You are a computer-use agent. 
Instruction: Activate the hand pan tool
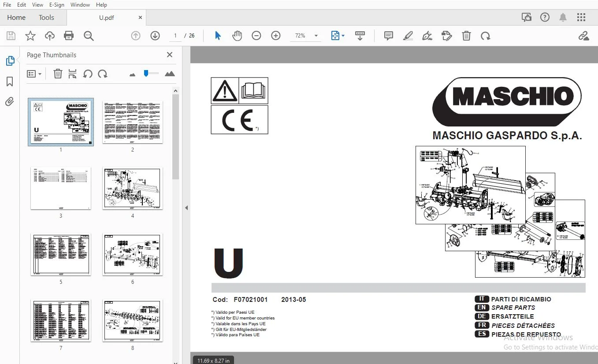point(237,36)
